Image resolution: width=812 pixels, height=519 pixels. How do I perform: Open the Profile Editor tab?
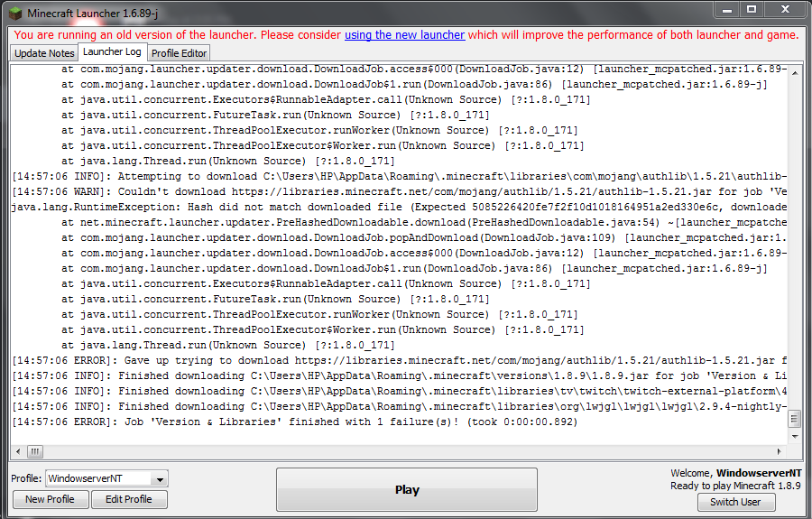180,53
